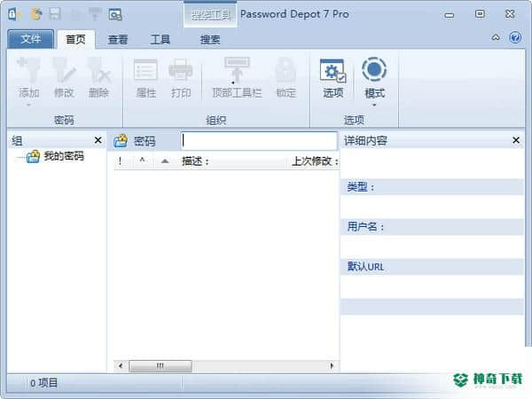The height and width of the screenshot is (399, 532).
Task: Click the 用户名 label in details
Action: pos(365,226)
